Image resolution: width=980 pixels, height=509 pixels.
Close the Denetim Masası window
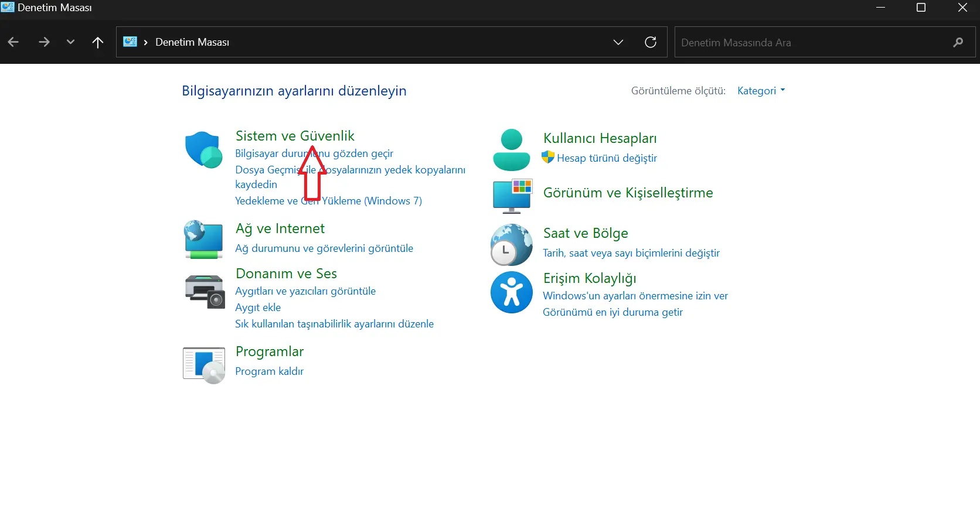point(962,8)
